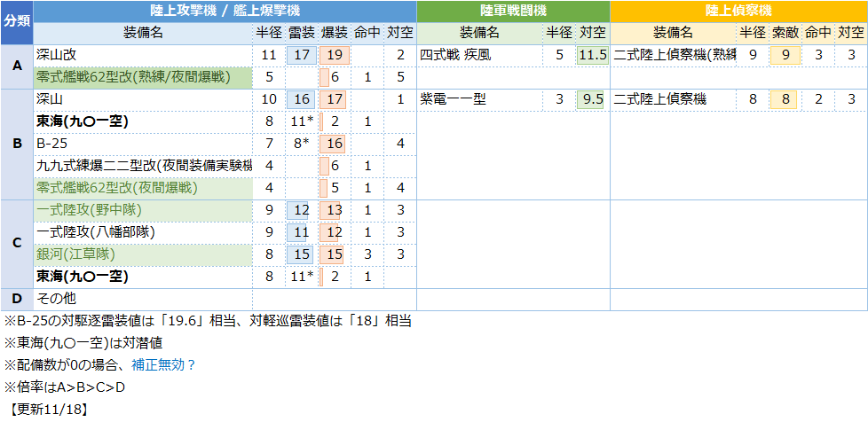This screenshot has width=868, height=422.
Task: Click the 二式陸上偵察機(熟練) cell
Action: click(674, 55)
